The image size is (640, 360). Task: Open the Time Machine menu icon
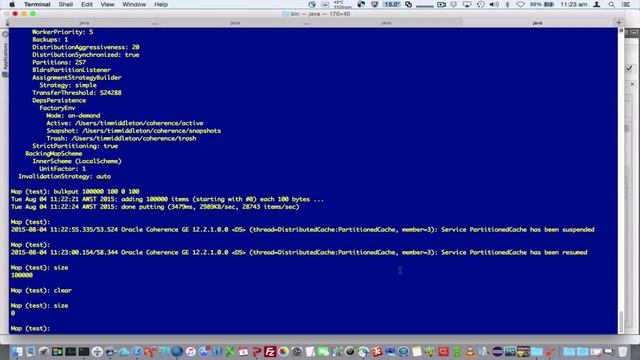coord(481,4)
